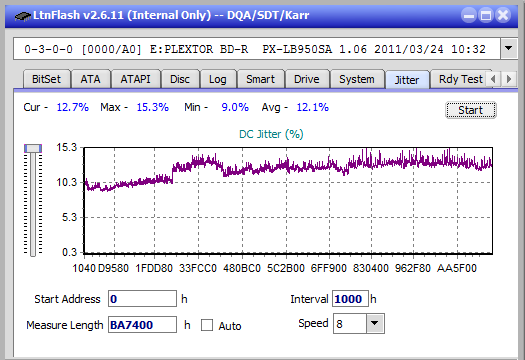
Task: Switch to the ATA tab
Action: 90,79
